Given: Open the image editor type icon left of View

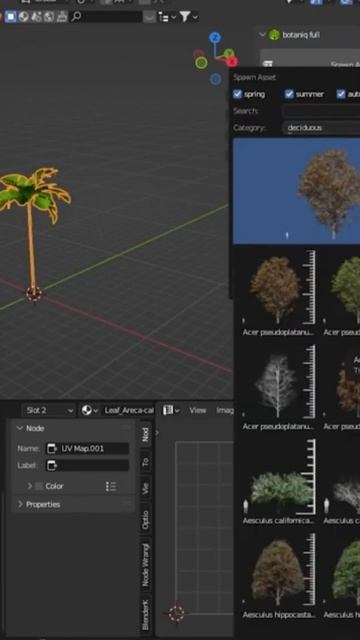Looking at the screenshot, I should [x=168, y=410].
